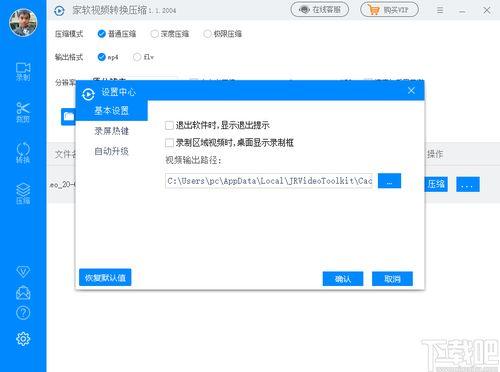Click 恢复默认值 restore defaults button
Viewport: 500px width, 372px height.
pos(105,277)
